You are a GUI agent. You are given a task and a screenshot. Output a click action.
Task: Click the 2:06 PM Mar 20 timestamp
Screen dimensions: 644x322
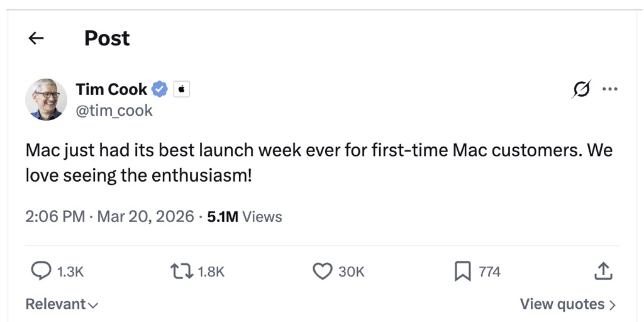pos(109,217)
